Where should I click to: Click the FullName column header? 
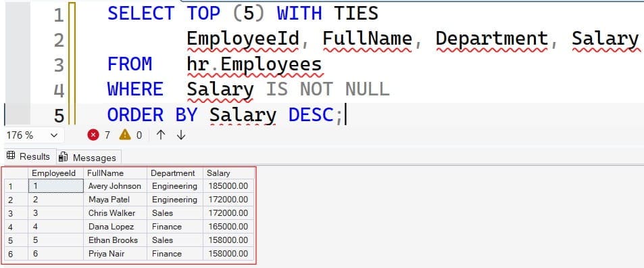(x=115, y=173)
